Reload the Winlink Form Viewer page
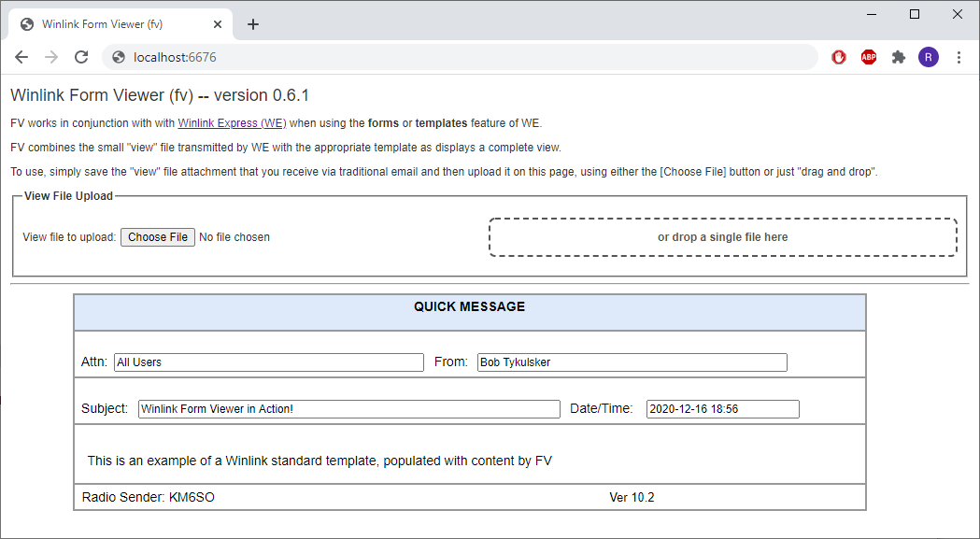 (81, 57)
